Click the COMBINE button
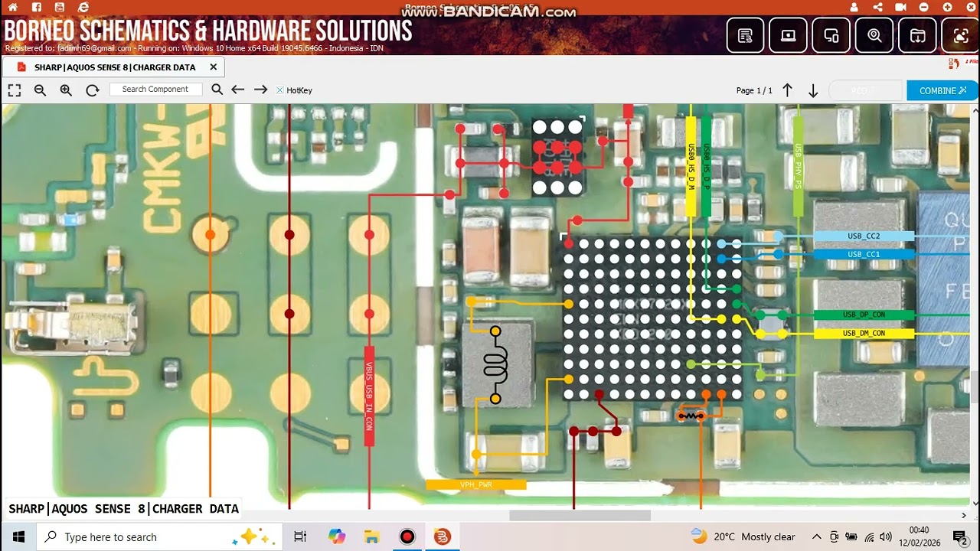Viewport: 980px width, 551px height. click(x=942, y=90)
